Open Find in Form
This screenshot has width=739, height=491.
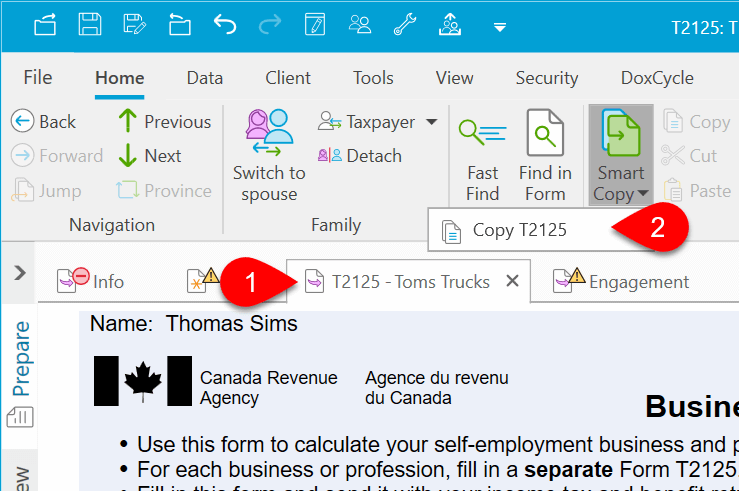(x=545, y=156)
